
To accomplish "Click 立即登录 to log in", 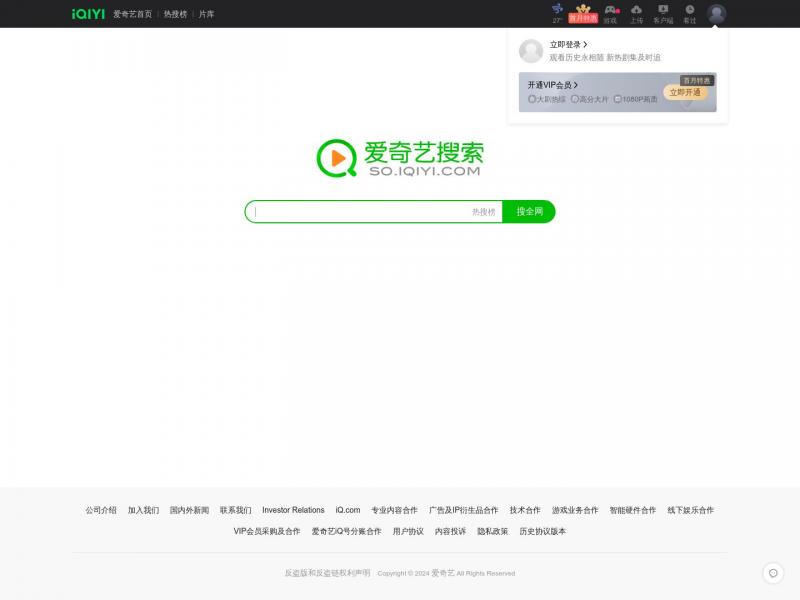I will click(568, 44).
